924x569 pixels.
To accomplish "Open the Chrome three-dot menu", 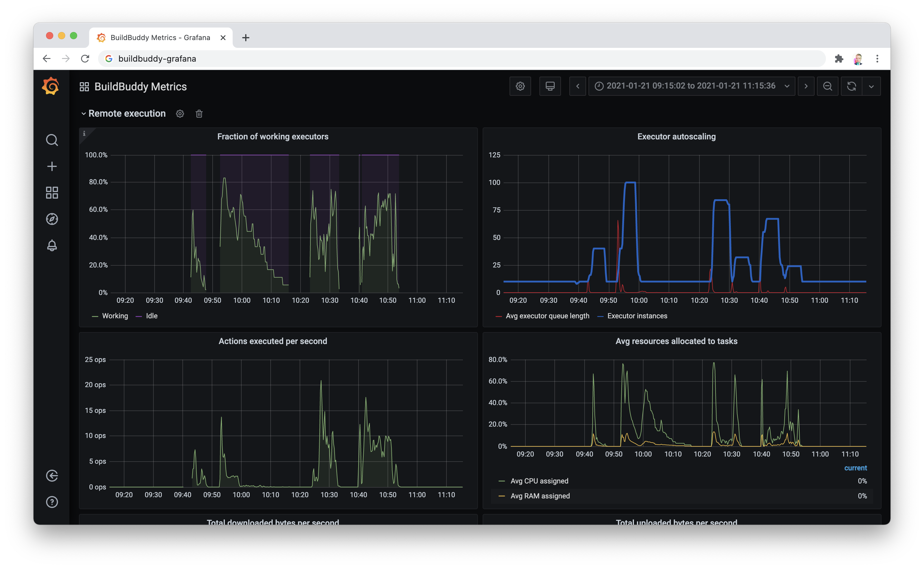I will pos(877,59).
